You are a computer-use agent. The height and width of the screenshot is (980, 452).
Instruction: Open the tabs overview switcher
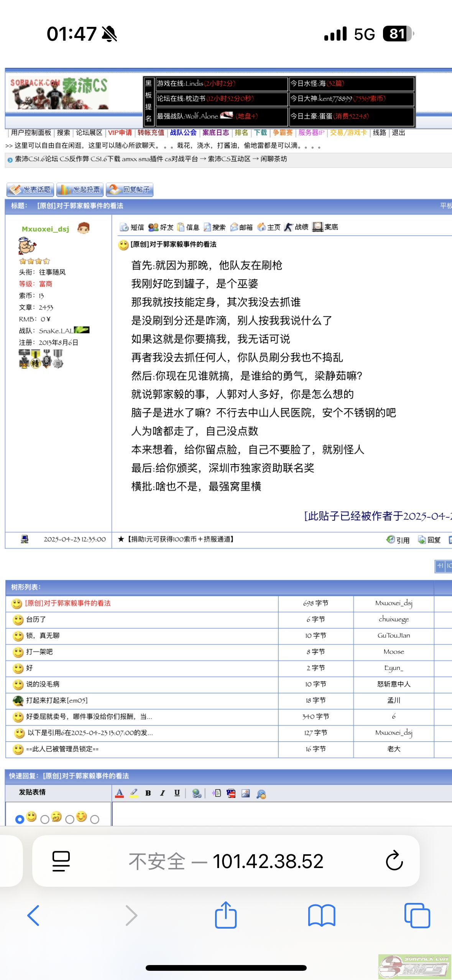click(x=417, y=915)
